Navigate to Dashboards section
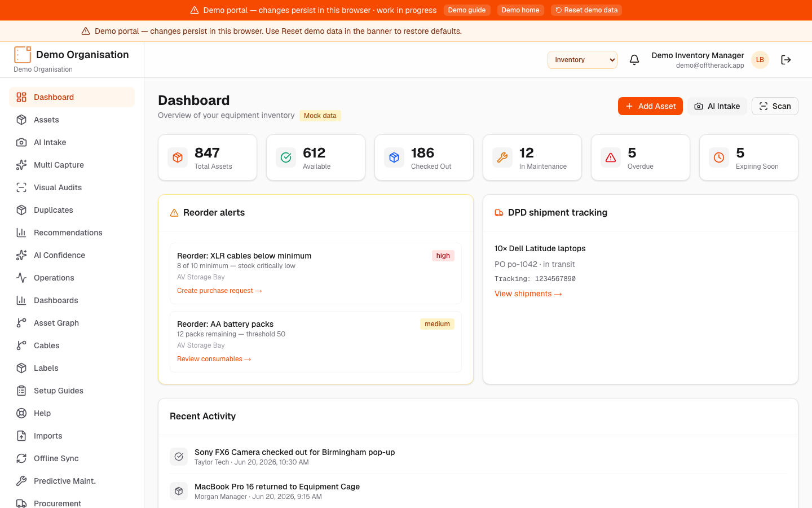The image size is (812, 508). pyautogui.click(x=72, y=300)
